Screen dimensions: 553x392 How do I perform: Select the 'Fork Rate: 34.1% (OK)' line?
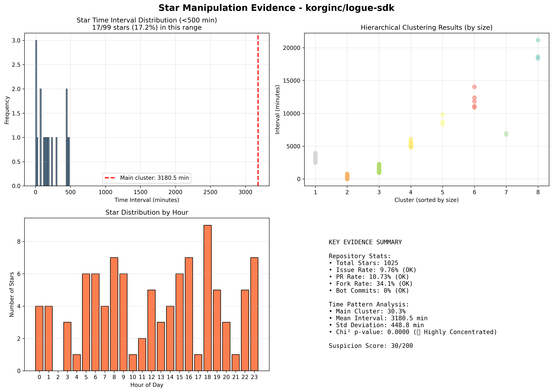371,284
